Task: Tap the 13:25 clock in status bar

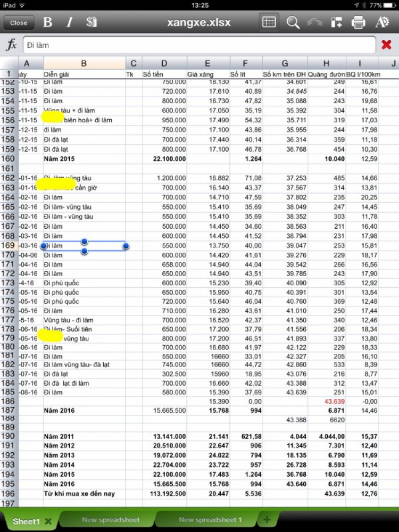Action: (199, 5)
